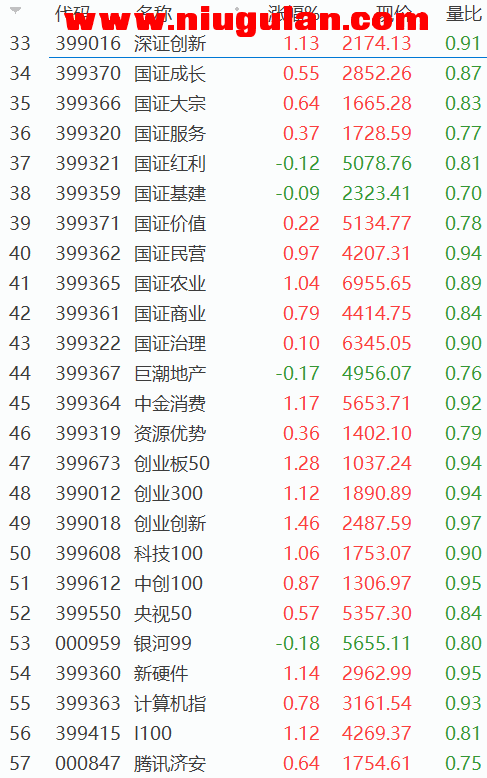This screenshot has width=487, height=778.
Task: Sort by the 量比 column header
Action: 464,13
